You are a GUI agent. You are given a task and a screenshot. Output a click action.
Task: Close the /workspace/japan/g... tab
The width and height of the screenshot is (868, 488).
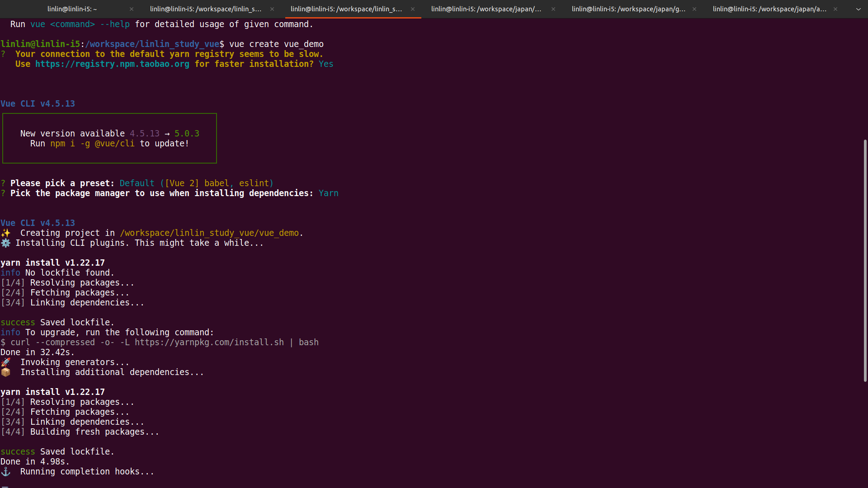click(694, 9)
